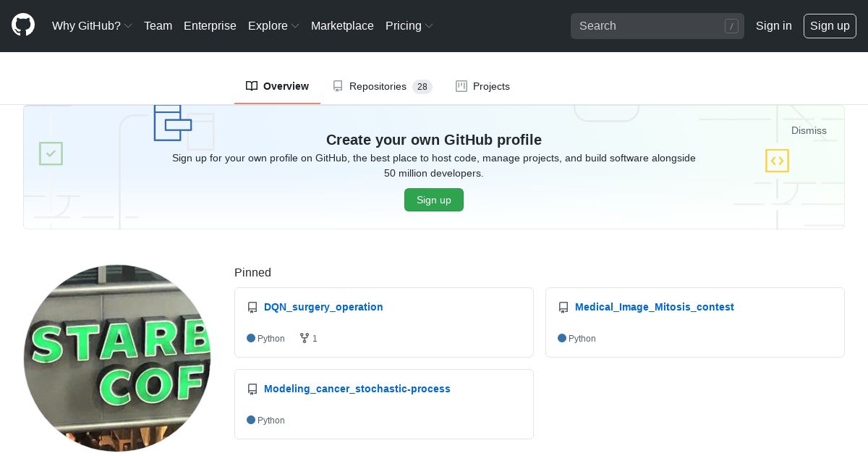868x456 pixels.
Task: Click the repo icon beside Medical_Image_Mitosis_contest
Action: click(x=563, y=308)
